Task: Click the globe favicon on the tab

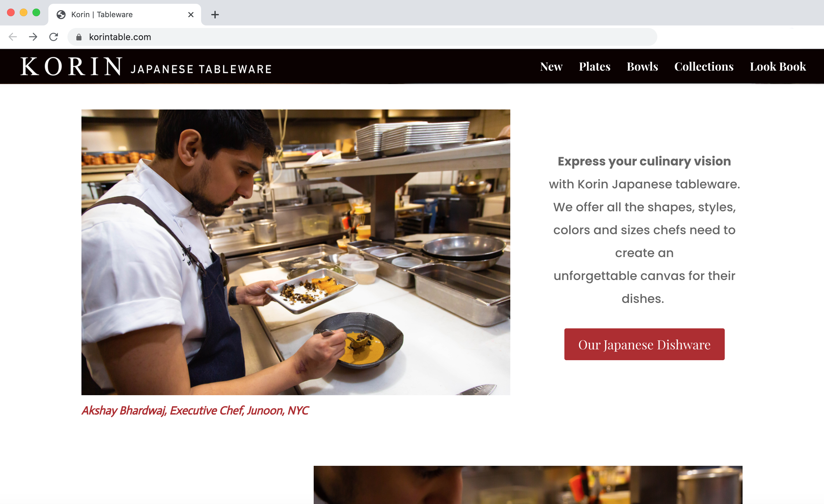Action: pos(61,15)
